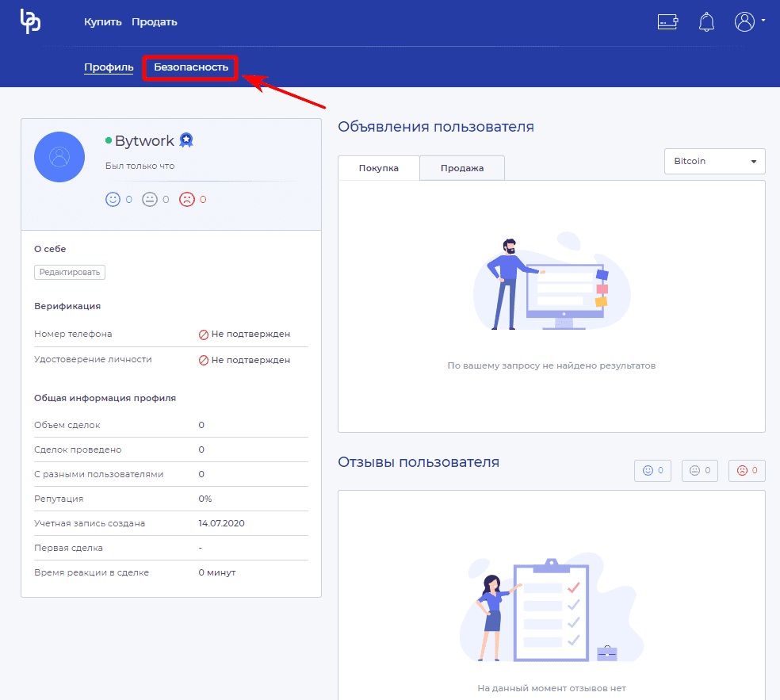This screenshot has width=780, height=700.
Task: Filter reviews by neutral feedback
Action: [x=699, y=470]
